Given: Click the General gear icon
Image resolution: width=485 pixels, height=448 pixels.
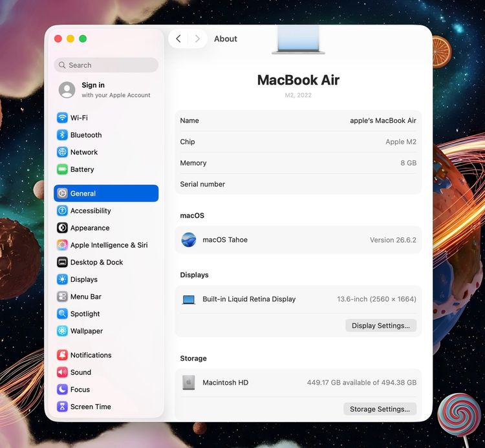Looking at the screenshot, I should 62,193.
